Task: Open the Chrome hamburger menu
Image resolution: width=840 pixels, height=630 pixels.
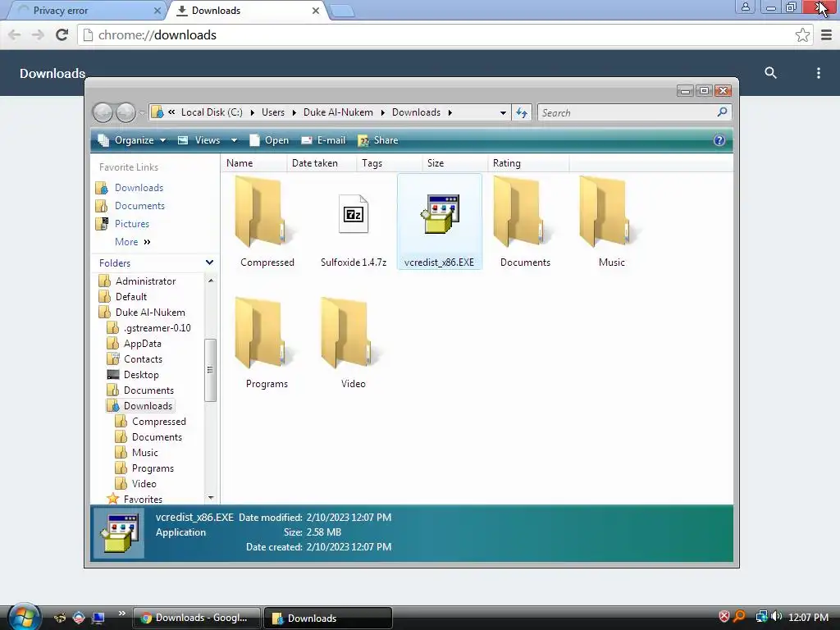Action: tap(826, 34)
